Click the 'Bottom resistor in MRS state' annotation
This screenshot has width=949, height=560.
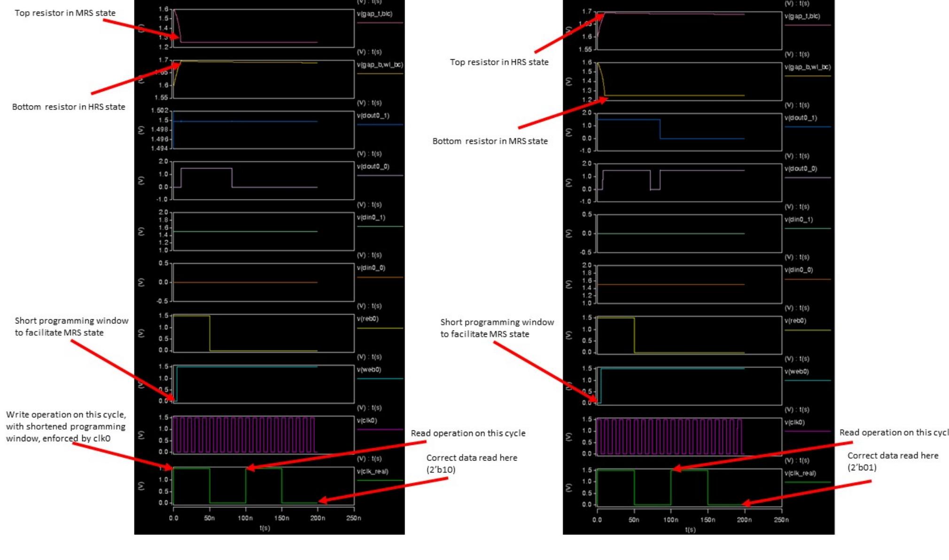pyautogui.click(x=490, y=141)
